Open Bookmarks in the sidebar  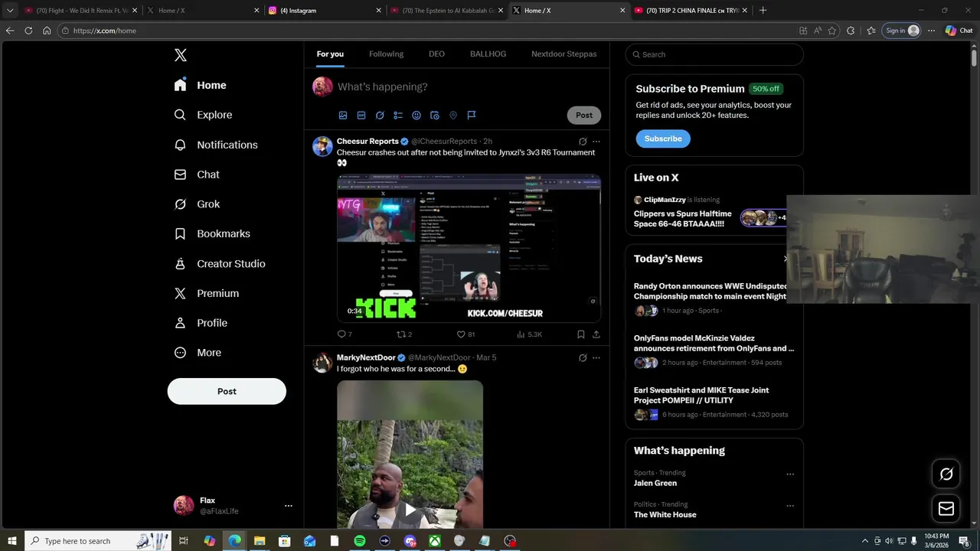pyautogui.click(x=212, y=233)
